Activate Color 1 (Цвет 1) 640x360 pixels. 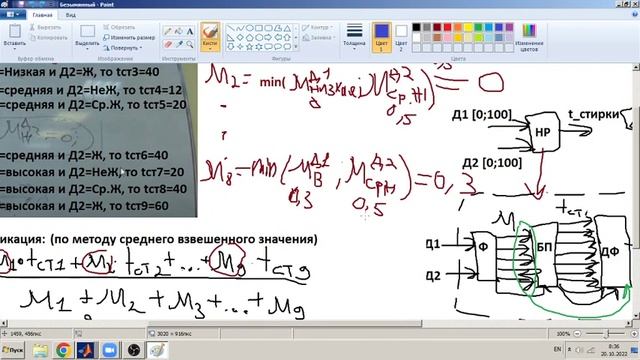[382, 37]
